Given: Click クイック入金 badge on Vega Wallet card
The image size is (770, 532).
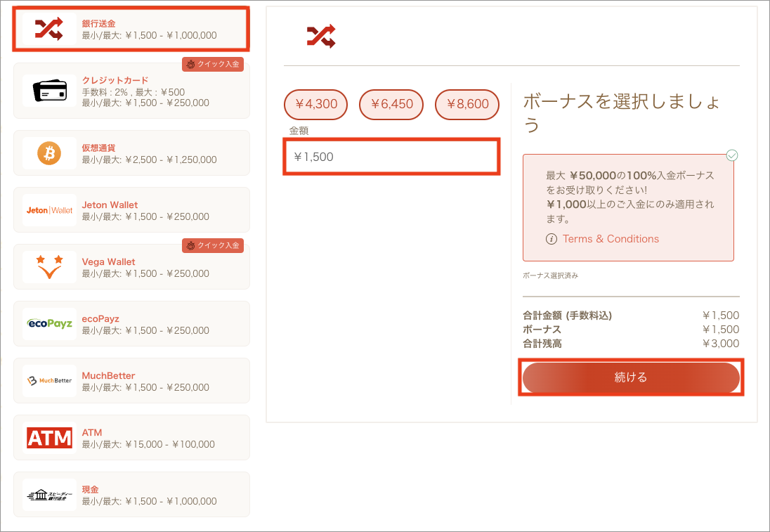Looking at the screenshot, I should [x=213, y=245].
